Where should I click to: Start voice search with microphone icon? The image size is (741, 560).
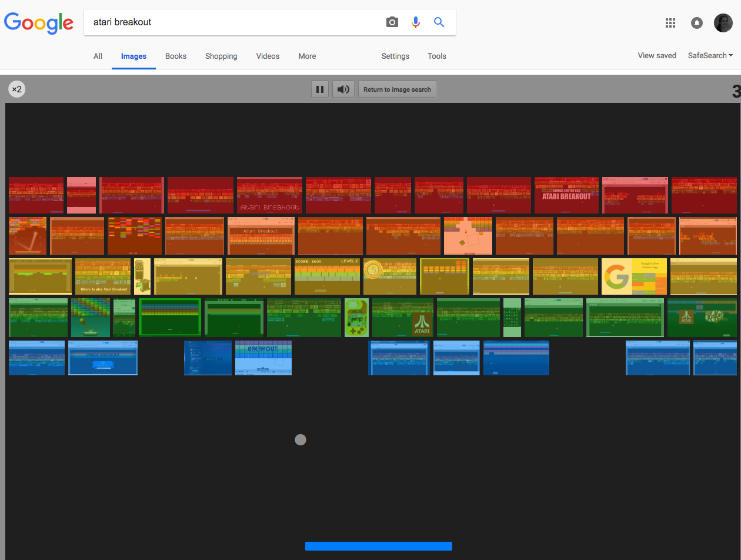[416, 22]
